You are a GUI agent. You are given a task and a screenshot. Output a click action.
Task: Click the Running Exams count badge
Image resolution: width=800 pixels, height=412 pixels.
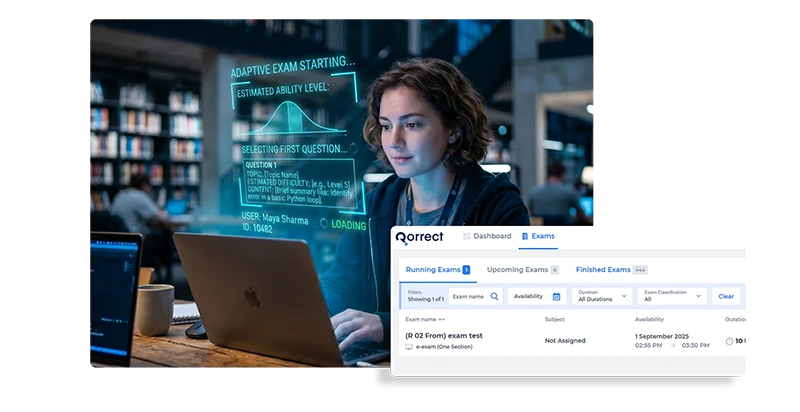466,270
